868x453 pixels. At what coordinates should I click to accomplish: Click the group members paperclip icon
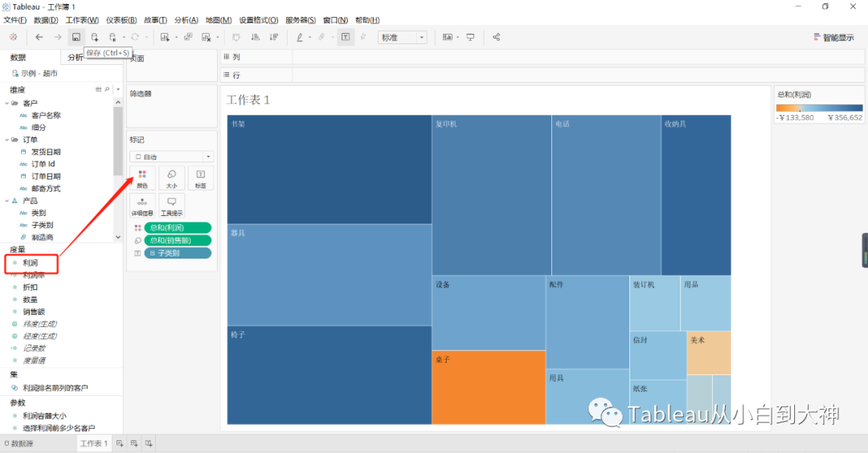tap(321, 37)
